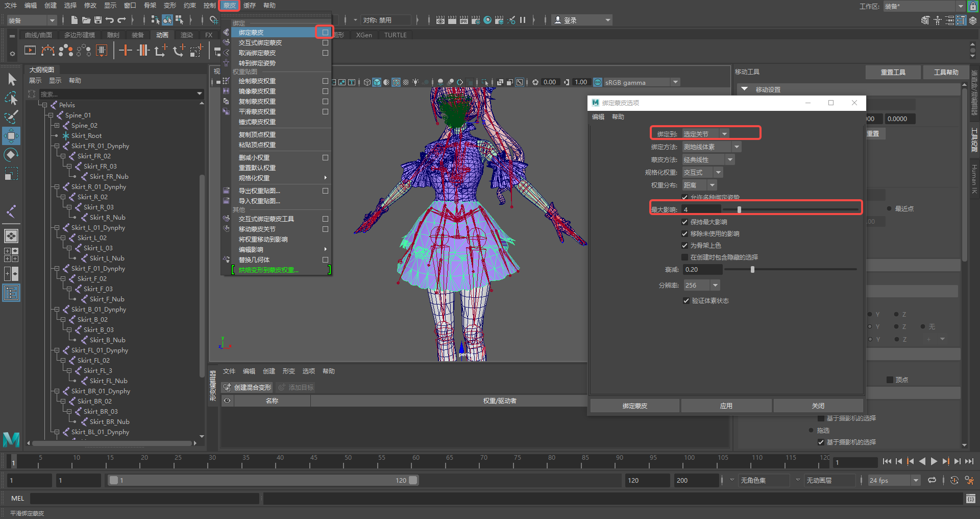Open the 蒙皮 menu in menu bar

[x=230, y=6]
